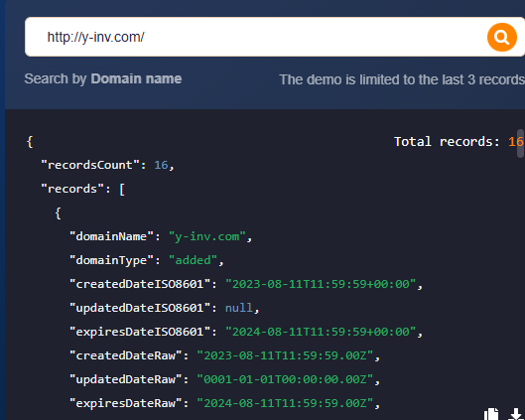Image resolution: width=525 pixels, height=420 pixels.
Task: Click the domainName value y-inv.com
Action: 207,236
